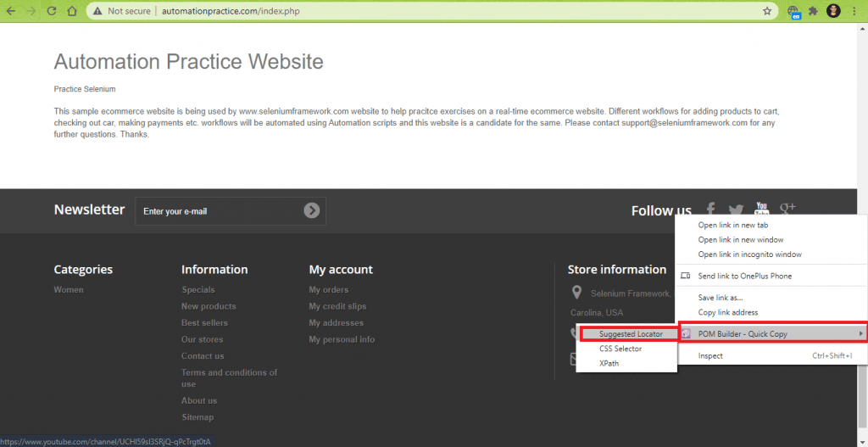The image size is (868, 447).
Task: Select CSS Selector in the submenu
Action: pos(620,349)
